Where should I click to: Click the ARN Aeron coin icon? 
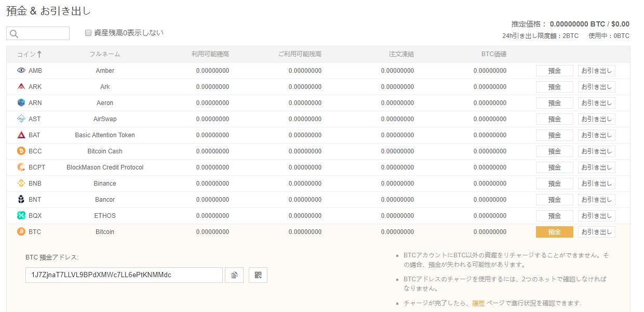click(21, 102)
